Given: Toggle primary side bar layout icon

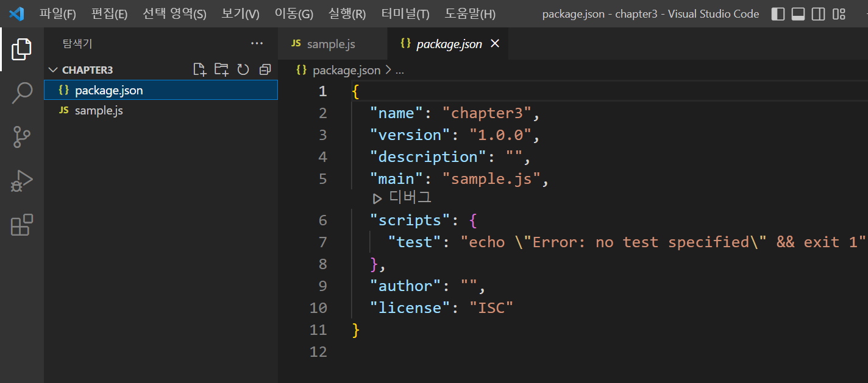Looking at the screenshot, I should point(778,14).
